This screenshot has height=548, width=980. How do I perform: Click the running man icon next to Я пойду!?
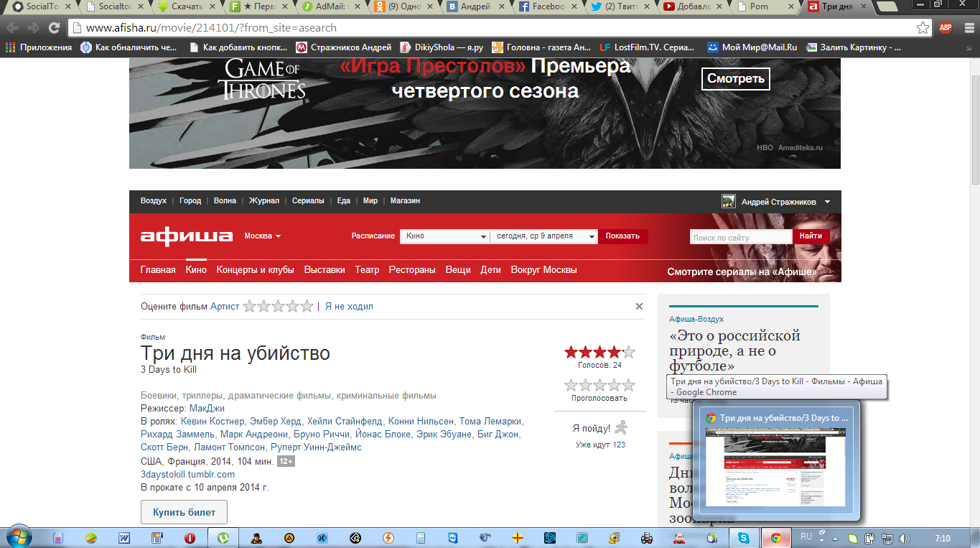(621, 427)
